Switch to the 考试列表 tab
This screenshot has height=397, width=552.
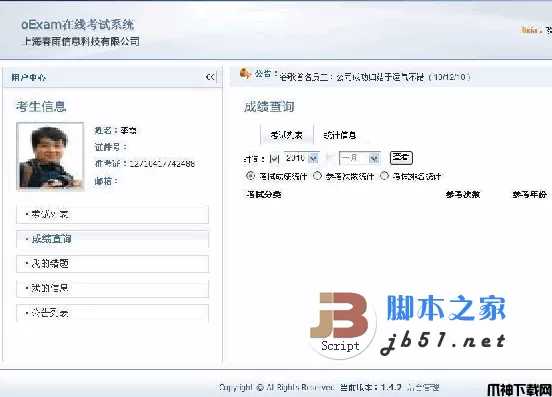tap(287, 135)
